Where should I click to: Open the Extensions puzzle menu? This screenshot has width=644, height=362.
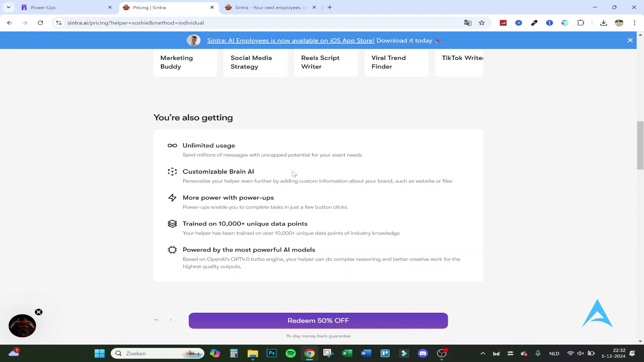pos(581,23)
